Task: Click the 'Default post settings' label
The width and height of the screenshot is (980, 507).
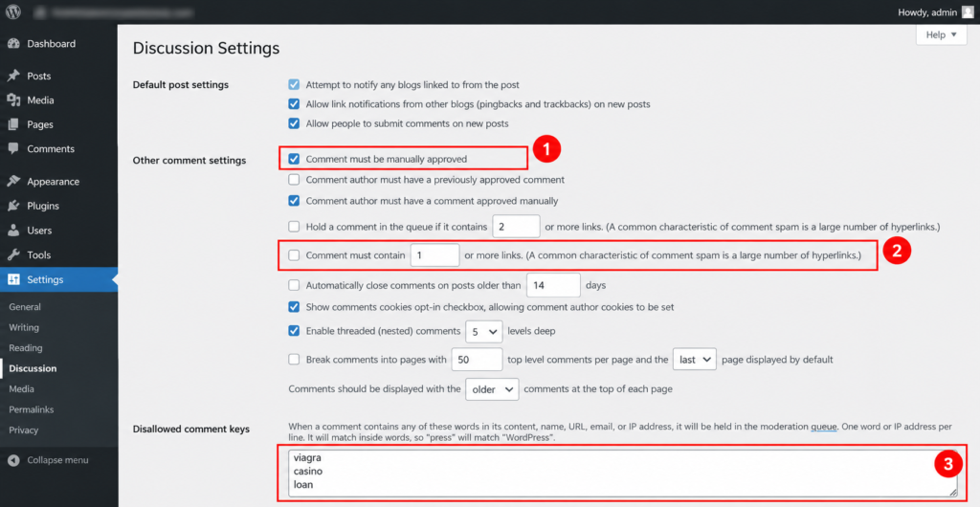Action: point(181,85)
